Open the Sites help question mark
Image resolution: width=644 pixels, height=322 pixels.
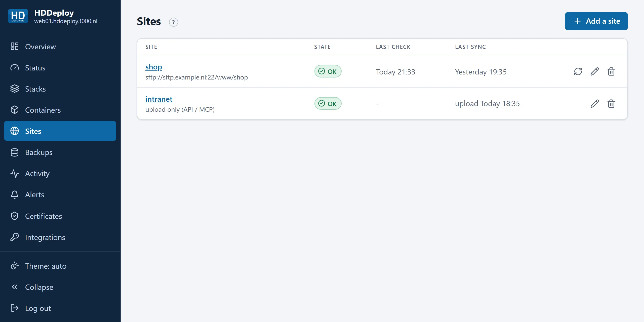(173, 22)
